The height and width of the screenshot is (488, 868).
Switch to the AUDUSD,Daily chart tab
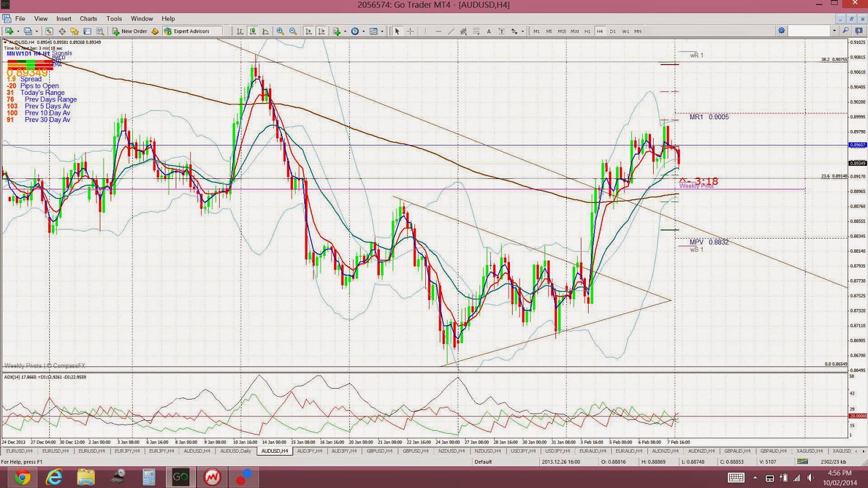[x=235, y=451]
